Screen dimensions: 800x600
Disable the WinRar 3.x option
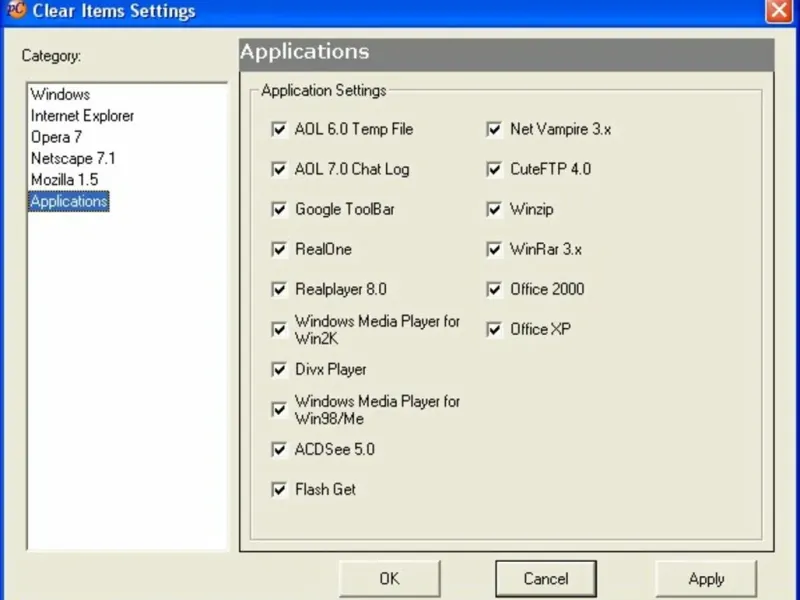tap(494, 249)
